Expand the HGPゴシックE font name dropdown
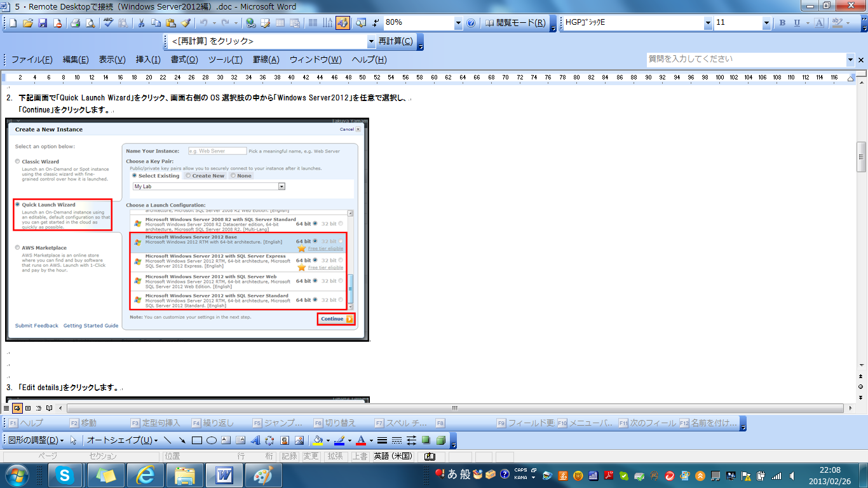The width and height of the screenshot is (868, 488). click(708, 23)
